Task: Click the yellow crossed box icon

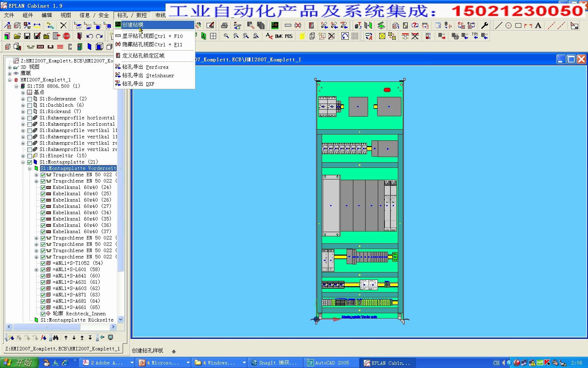Action: (382, 36)
